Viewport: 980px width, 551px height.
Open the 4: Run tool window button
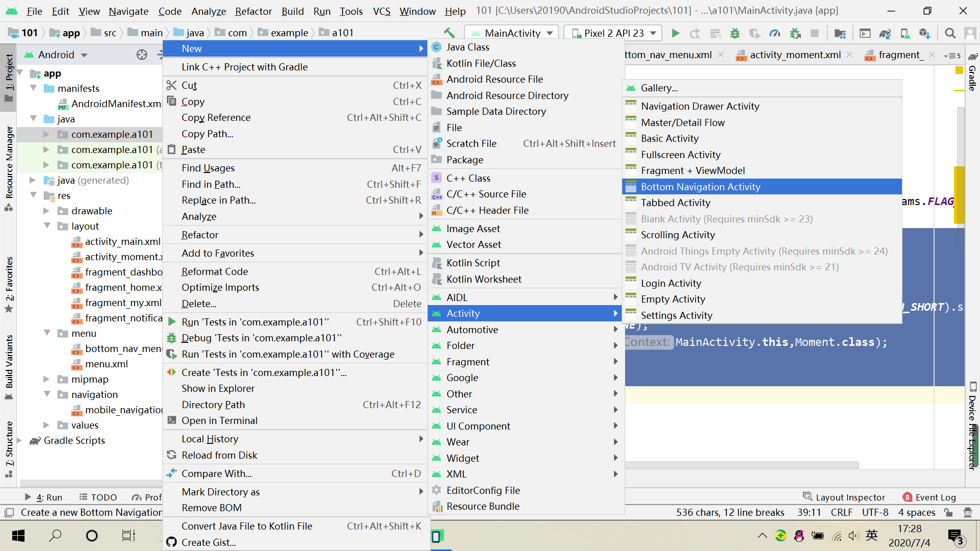click(x=44, y=497)
